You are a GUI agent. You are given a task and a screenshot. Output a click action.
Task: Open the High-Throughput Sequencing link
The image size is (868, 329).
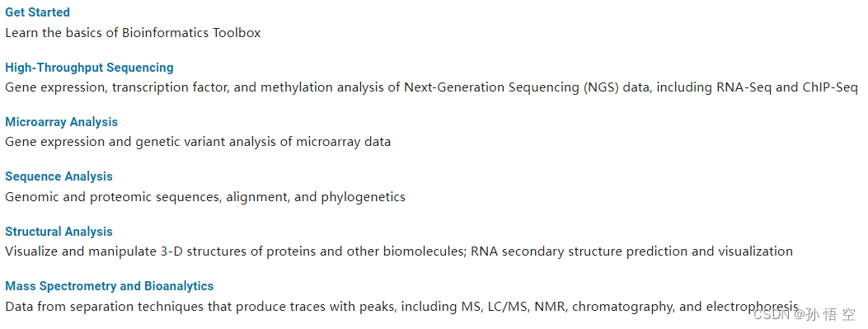click(x=89, y=68)
